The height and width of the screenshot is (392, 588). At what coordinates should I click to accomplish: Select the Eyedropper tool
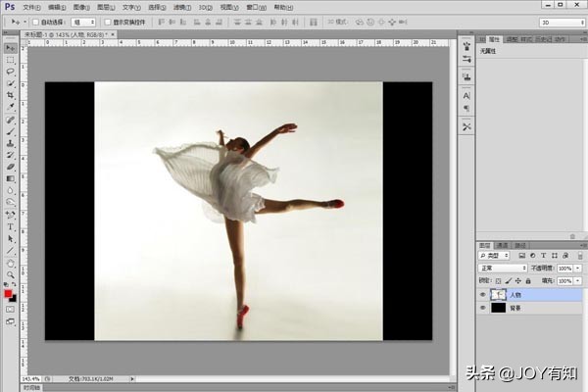(x=10, y=108)
